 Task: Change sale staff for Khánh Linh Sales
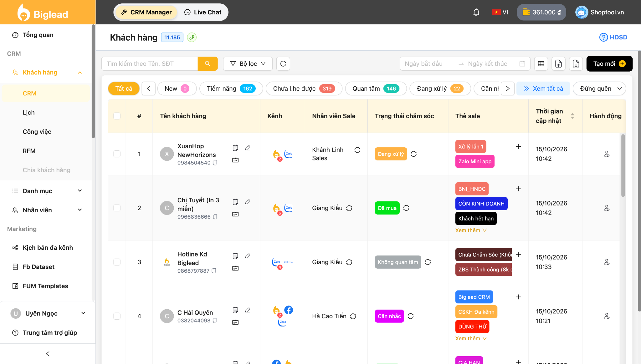click(x=357, y=150)
